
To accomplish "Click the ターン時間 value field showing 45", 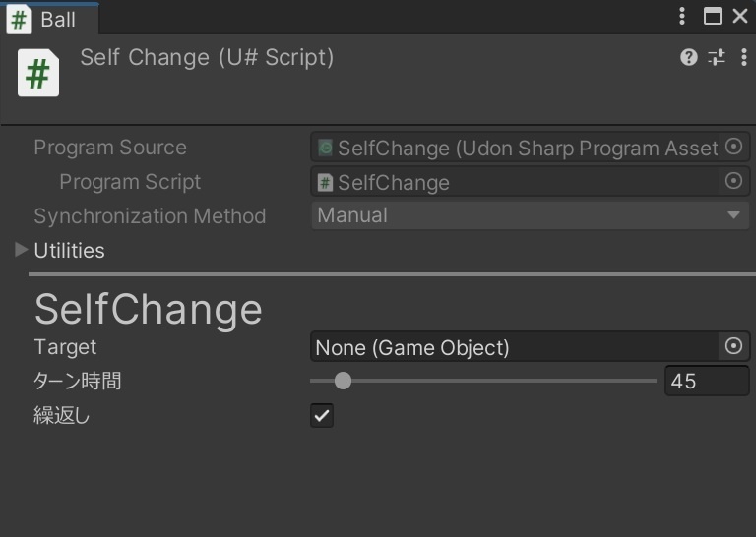I will pyautogui.click(x=706, y=381).
